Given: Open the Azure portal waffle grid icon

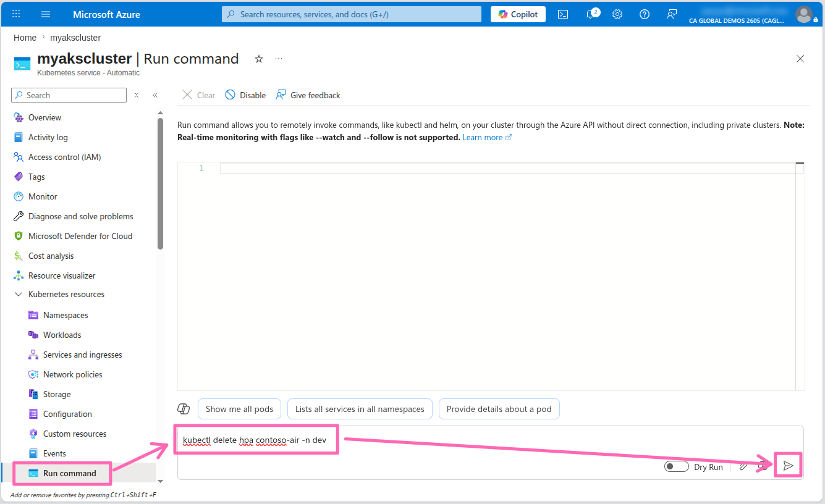Looking at the screenshot, I should (x=16, y=14).
